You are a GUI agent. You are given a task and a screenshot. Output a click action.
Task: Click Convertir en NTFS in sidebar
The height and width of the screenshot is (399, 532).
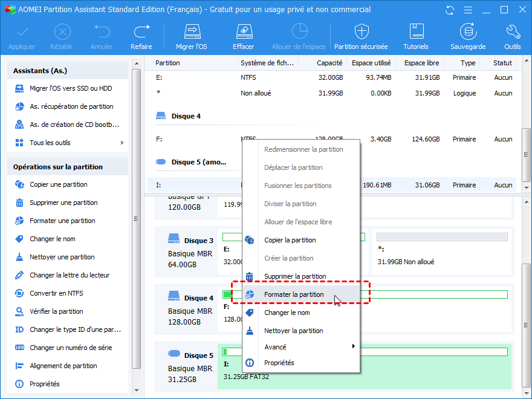click(56, 293)
